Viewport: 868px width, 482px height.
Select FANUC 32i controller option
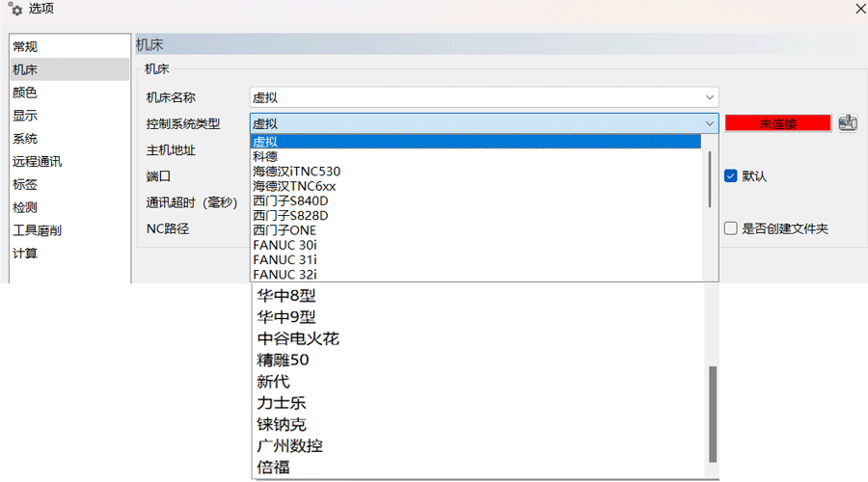(476, 275)
